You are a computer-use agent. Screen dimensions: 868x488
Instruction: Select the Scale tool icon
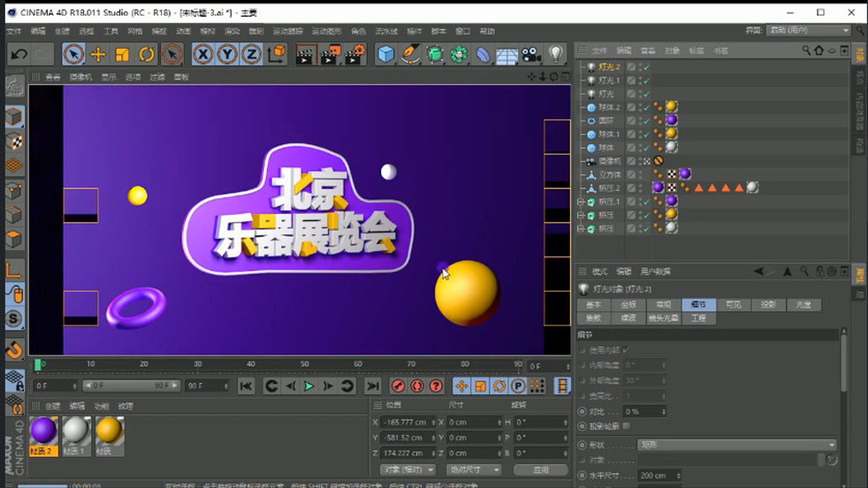tap(122, 54)
